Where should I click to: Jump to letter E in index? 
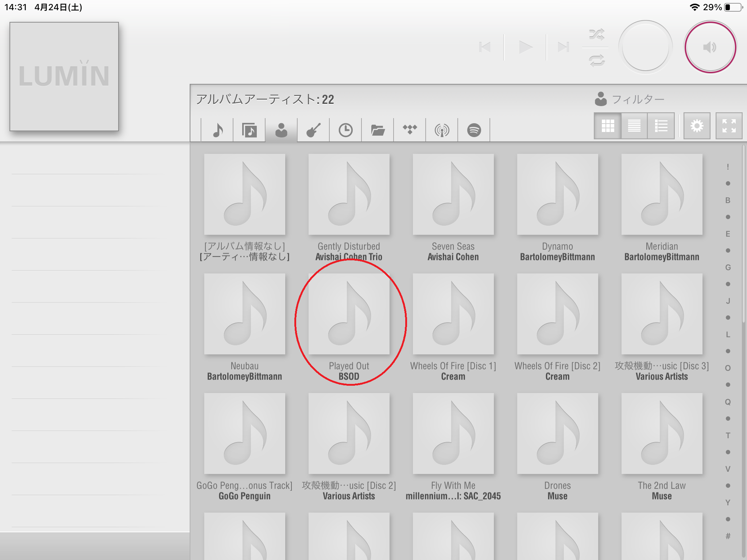click(728, 234)
